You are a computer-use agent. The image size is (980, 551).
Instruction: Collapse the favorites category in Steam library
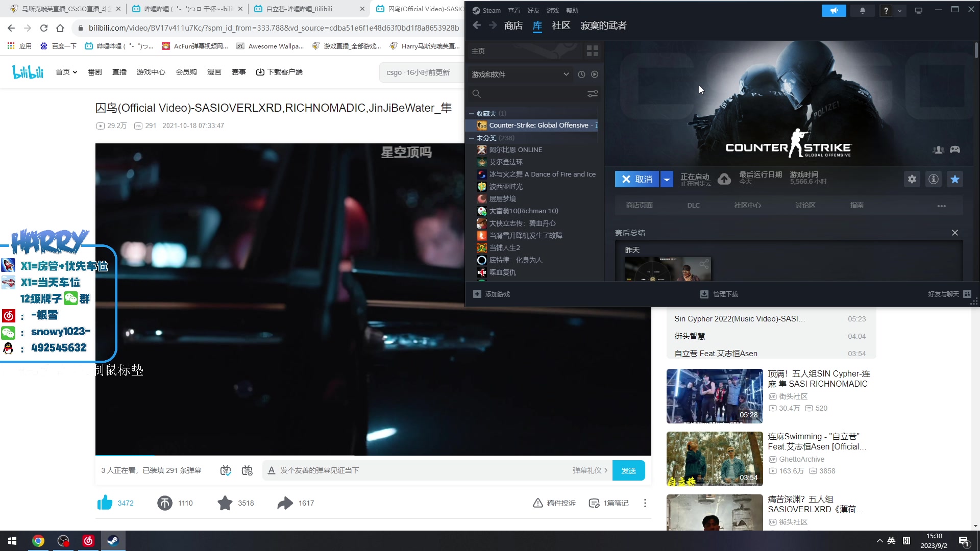[x=472, y=114]
